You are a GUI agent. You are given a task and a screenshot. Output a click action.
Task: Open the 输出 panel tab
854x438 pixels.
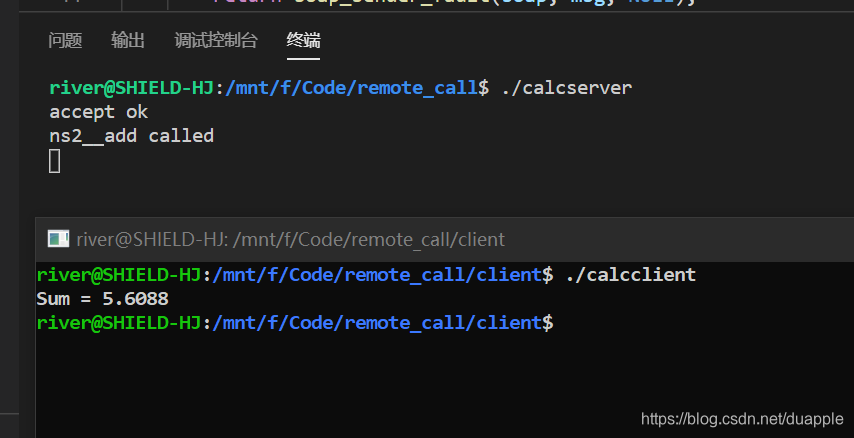pyautogui.click(x=127, y=40)
